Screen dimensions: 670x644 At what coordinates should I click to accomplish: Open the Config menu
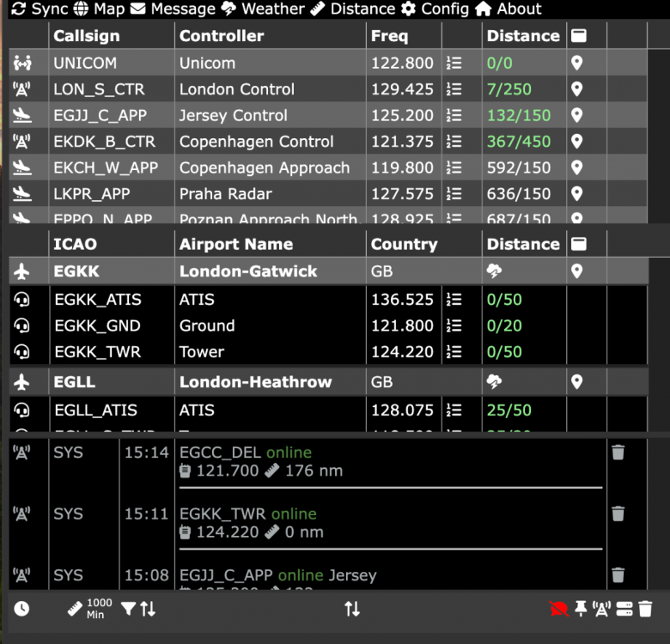coord(435,9)
